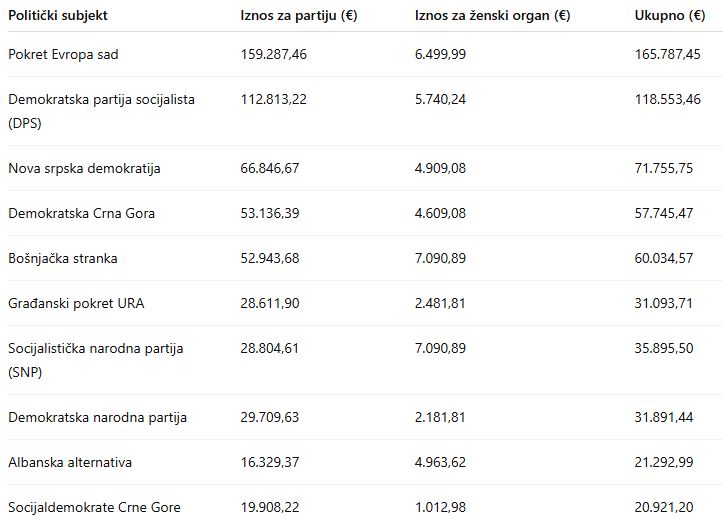This screenshot has height=525, width=723.
Task: Click Socijalistička narodna partija (SNP) cell
Action: click(x=95, y=360)
